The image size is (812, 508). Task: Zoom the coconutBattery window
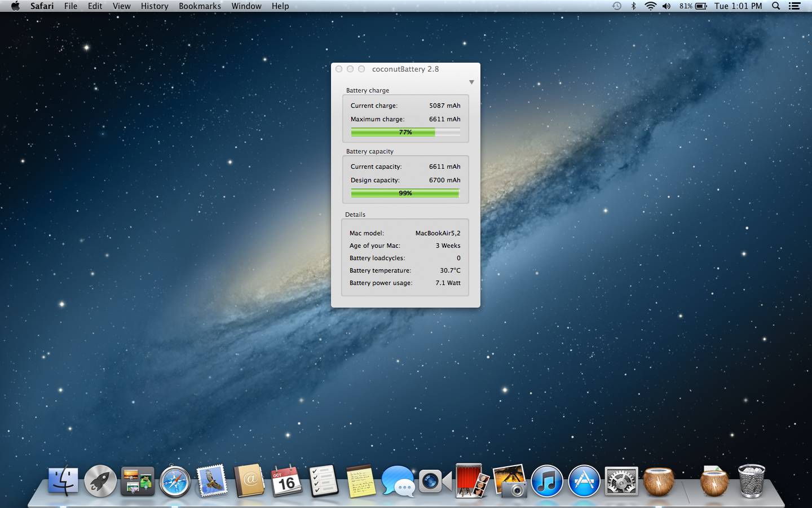[361, 69]
